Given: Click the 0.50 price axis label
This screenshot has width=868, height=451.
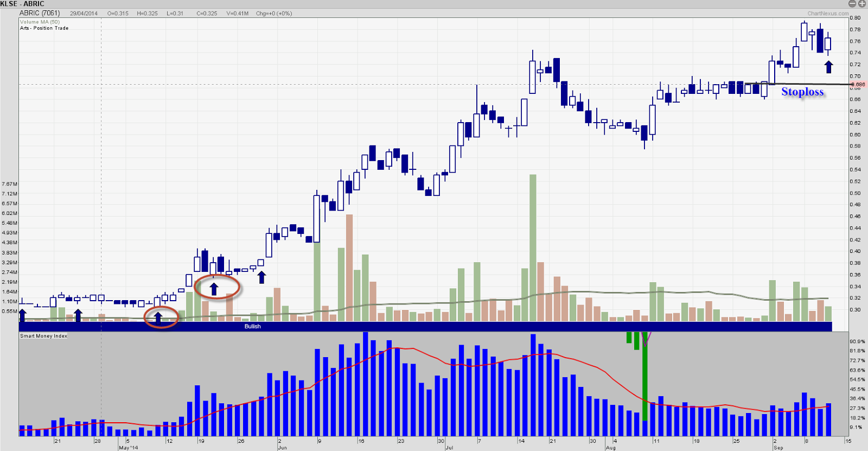Looking at the screenshot, I should [855, 193].
